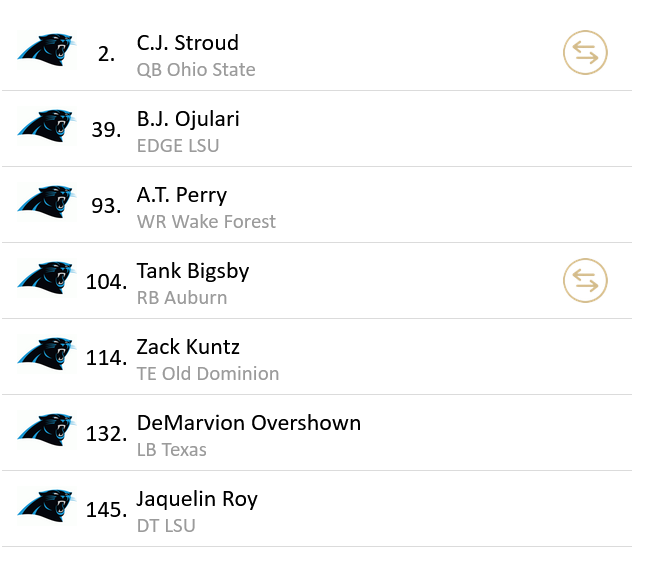Click the trade icon beside Tank Bigsby

[585, 281]
